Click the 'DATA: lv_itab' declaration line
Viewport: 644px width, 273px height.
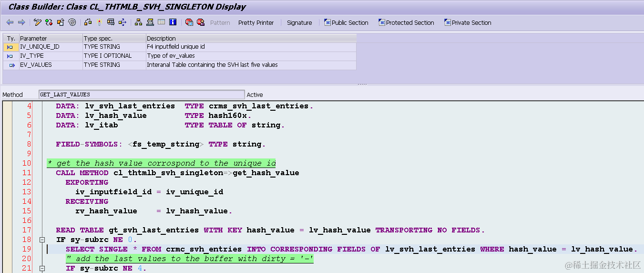coord(170,125)
